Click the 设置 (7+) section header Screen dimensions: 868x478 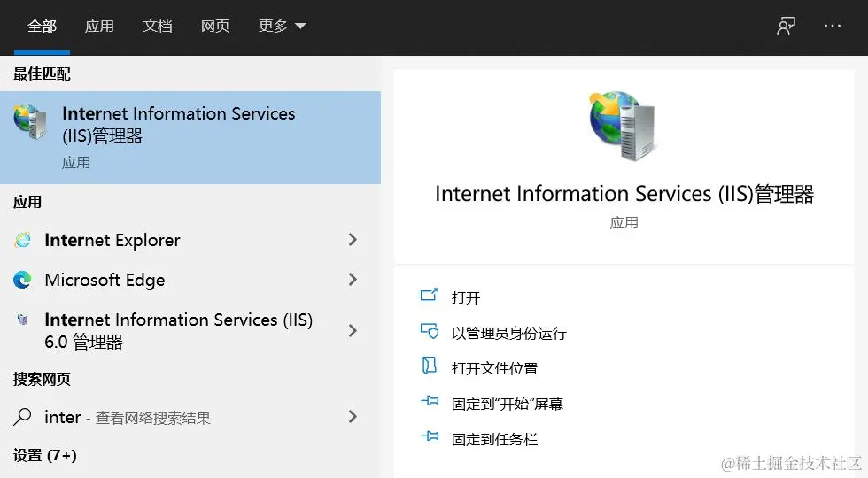coord(45,456)
